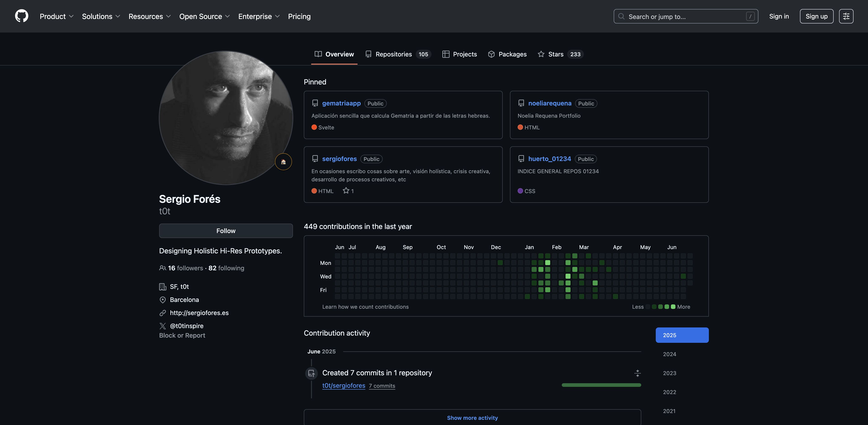Open the Resources dropdown

150,16
